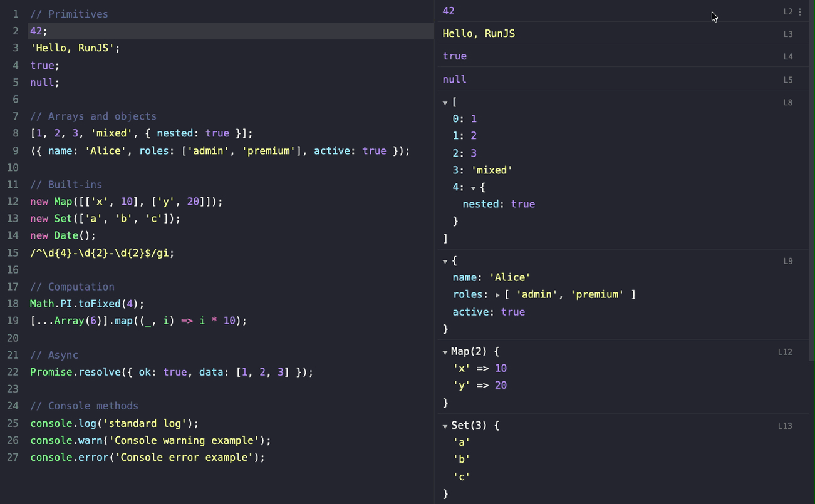Viewport: 815px width, 504px height.
Task: Click the L12 line reference label
Action: click(785, 352)
